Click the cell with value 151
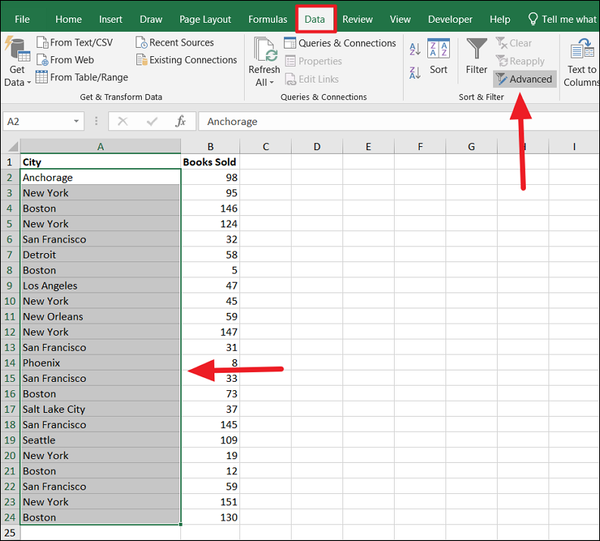 coord(210,502)
